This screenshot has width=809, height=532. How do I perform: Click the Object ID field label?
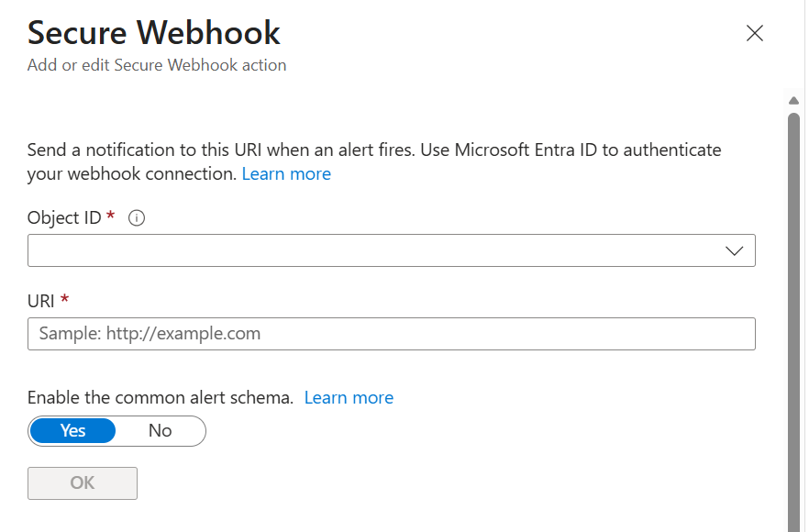click(x=64, y=217)
